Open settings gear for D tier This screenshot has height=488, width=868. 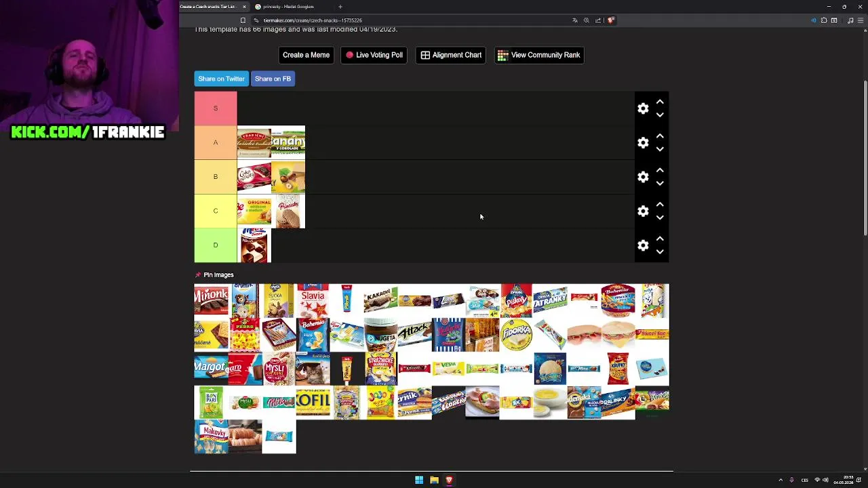tap(643, 245)
